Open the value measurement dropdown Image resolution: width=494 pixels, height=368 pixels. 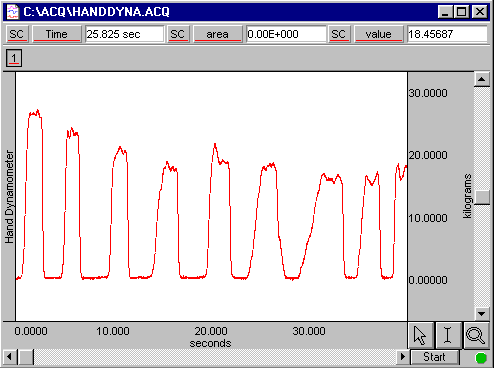378,34
